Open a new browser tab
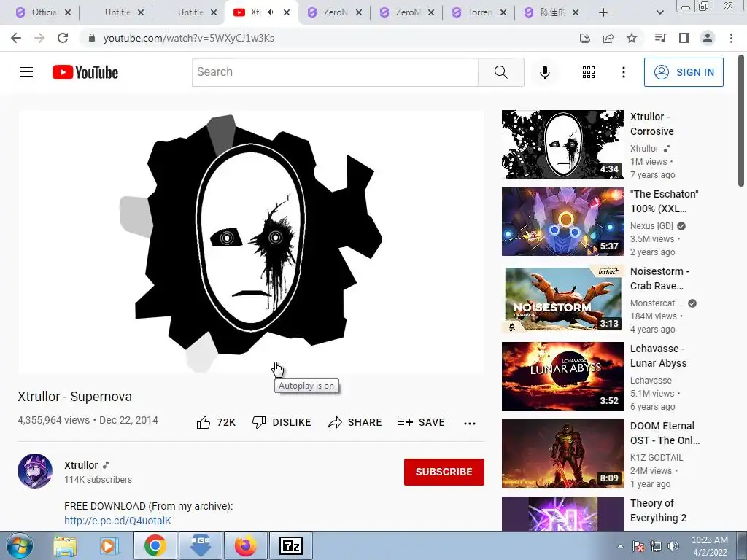 click(x=603, y=12)
